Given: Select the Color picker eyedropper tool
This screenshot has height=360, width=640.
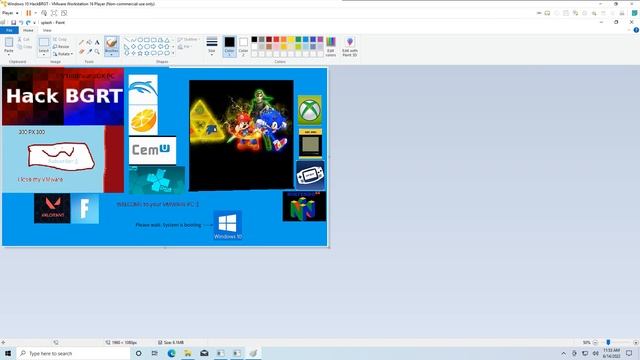Looking at the screenshot, I should coord(89,52).
